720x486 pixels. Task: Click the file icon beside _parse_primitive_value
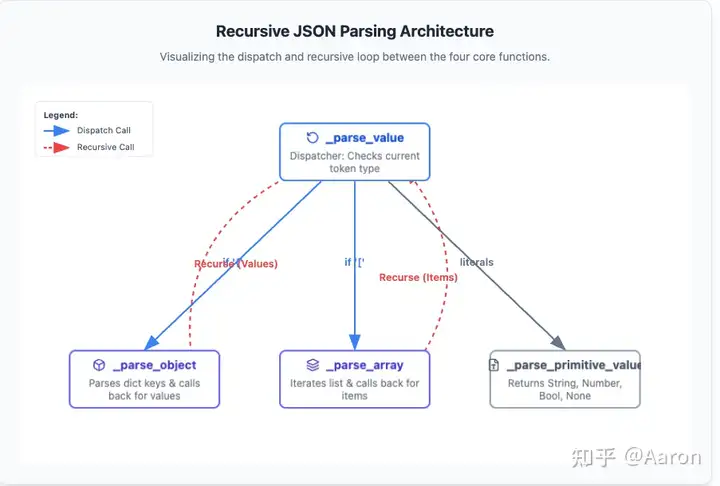pos(496,365)
